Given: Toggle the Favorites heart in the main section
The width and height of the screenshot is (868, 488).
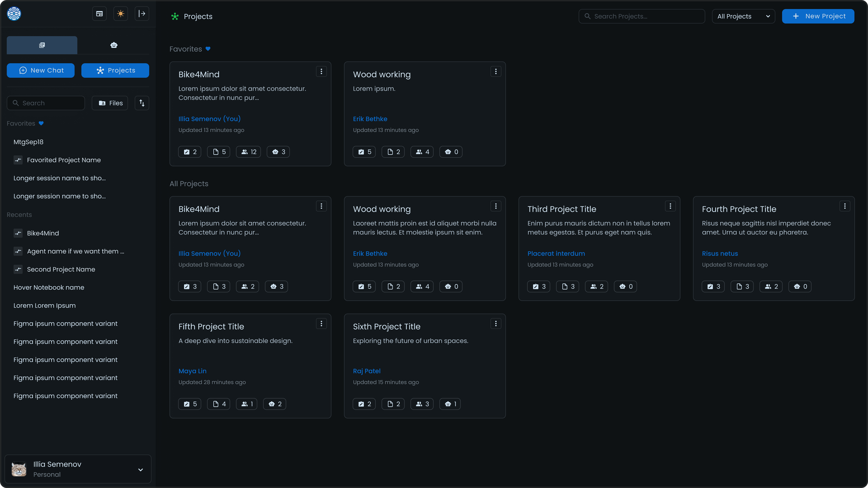Looking at the screenshot, I should click(208, 49).
